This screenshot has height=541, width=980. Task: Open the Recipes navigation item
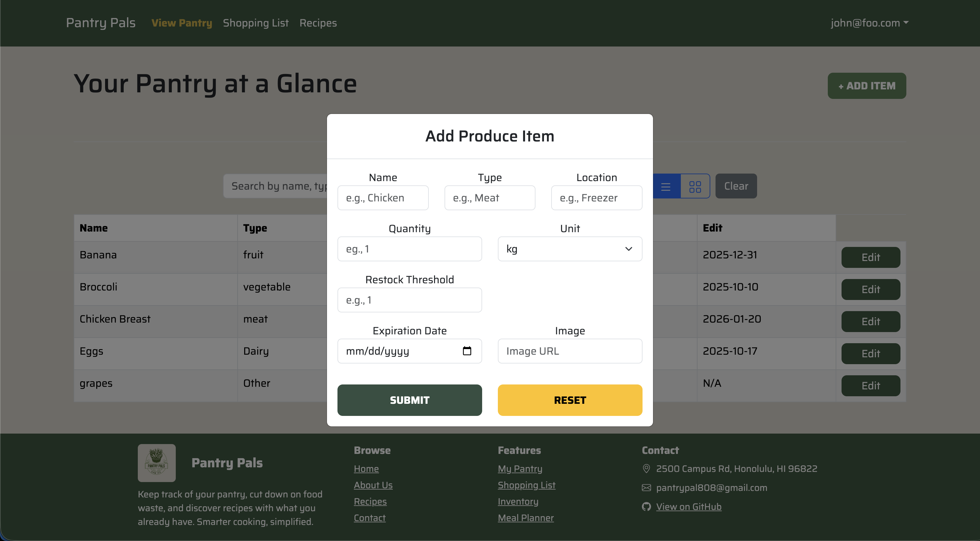318,23
